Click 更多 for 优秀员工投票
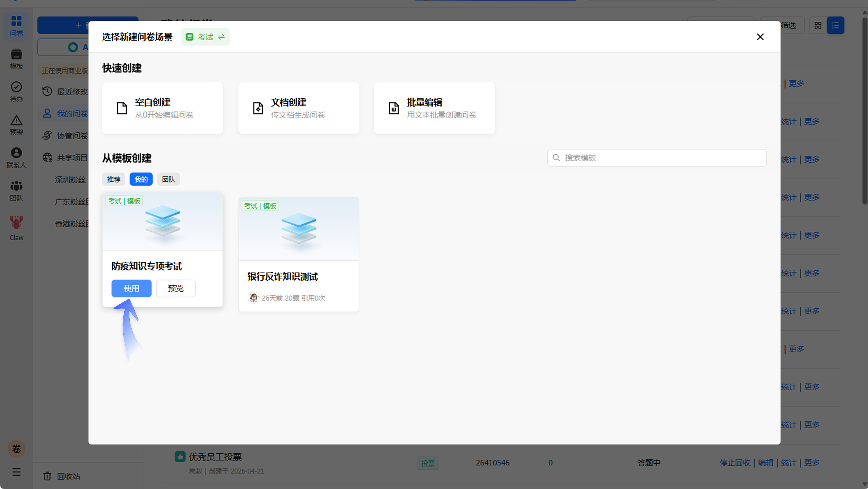 click(x=811, y=463)
